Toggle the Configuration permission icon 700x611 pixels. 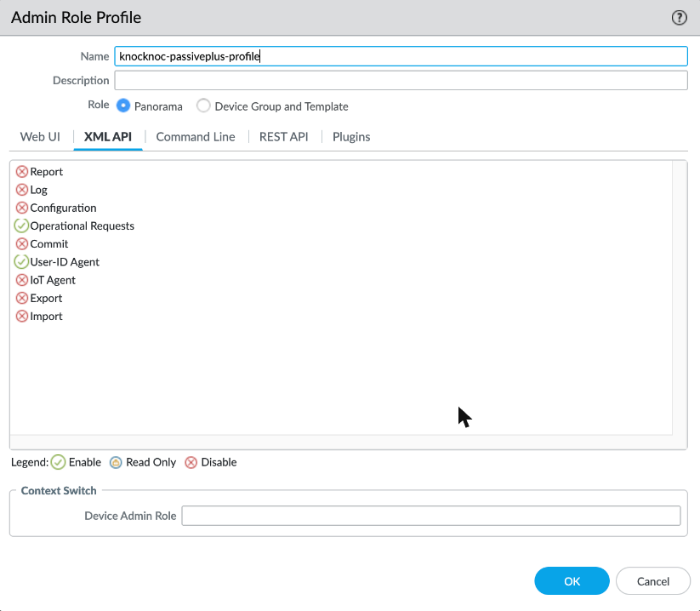21,208
